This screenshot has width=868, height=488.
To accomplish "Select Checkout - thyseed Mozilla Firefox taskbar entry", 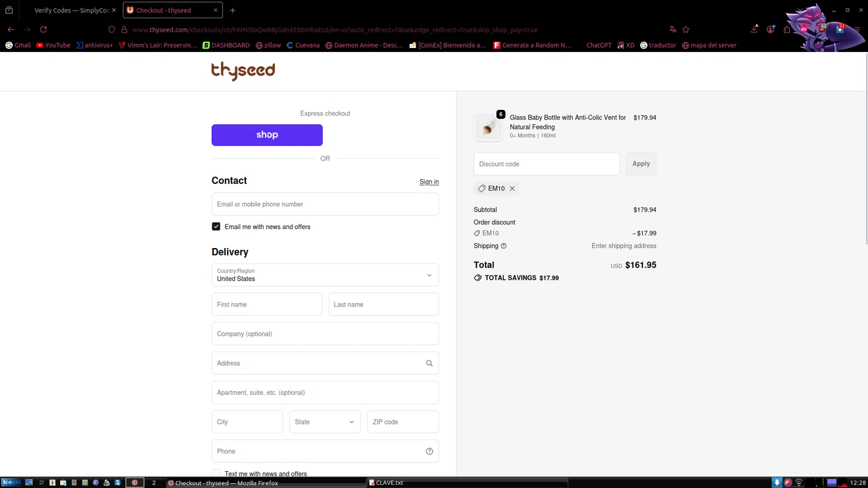I will pos(266,482).
